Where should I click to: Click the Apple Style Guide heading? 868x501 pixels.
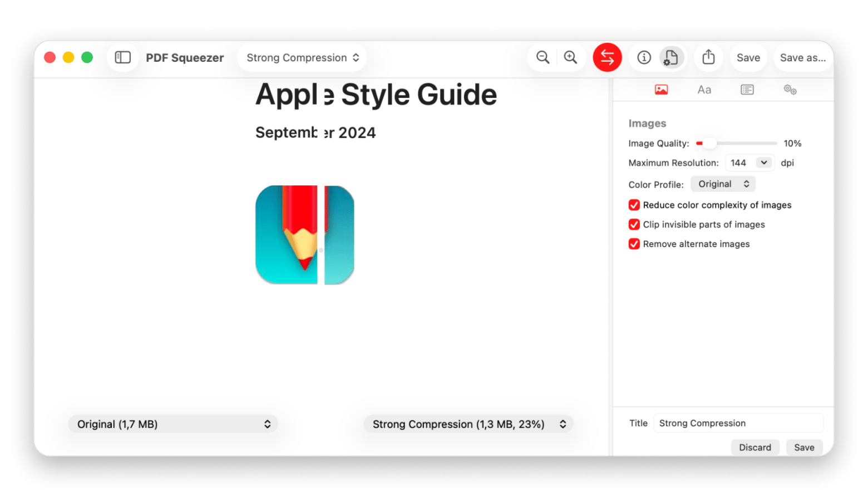coord(376,95)
